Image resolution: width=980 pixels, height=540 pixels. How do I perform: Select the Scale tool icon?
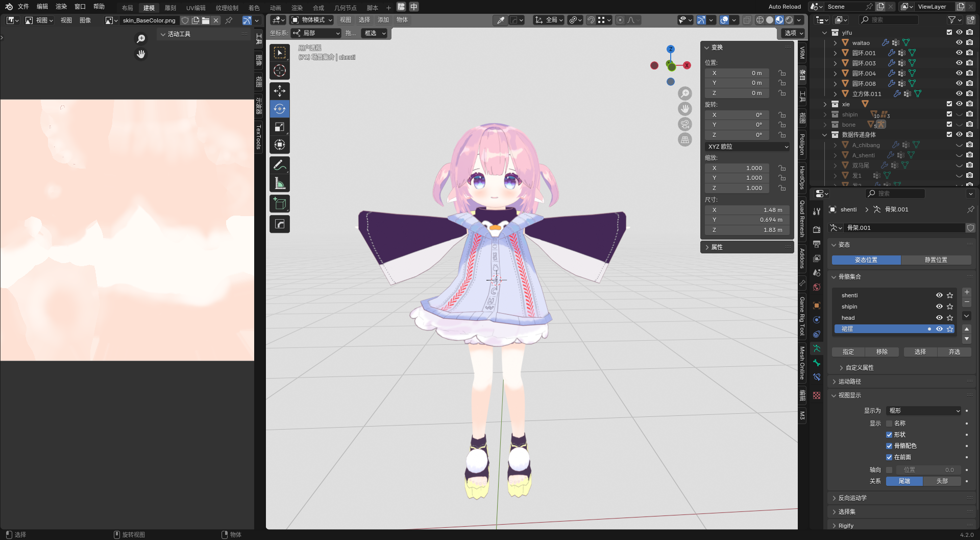pos(279,127)
